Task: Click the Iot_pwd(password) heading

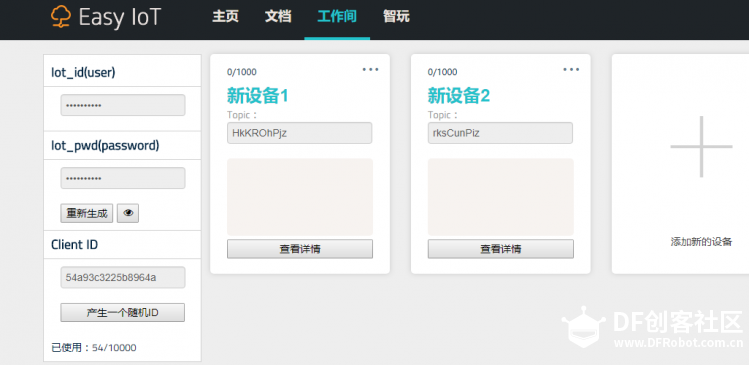Action: point(105,146)
